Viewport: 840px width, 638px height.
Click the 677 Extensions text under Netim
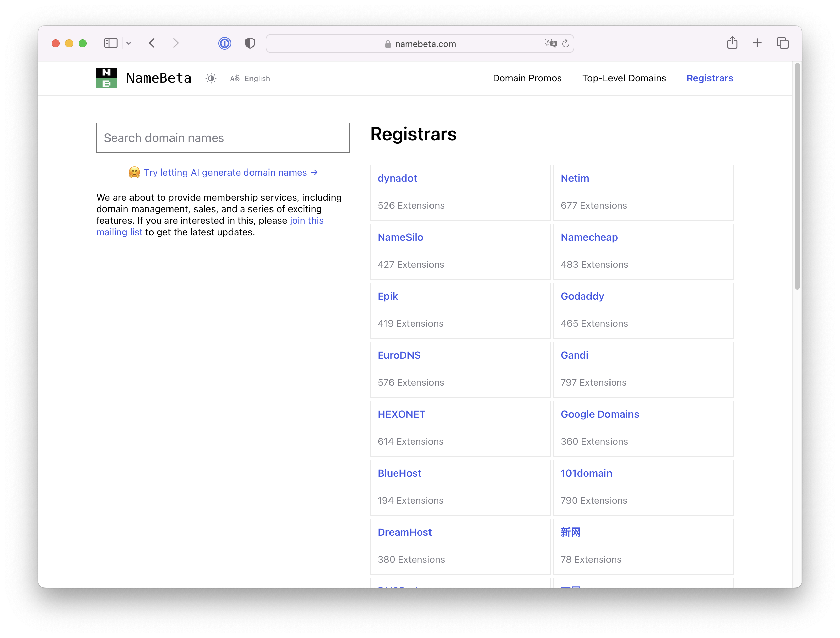(594, 205)
